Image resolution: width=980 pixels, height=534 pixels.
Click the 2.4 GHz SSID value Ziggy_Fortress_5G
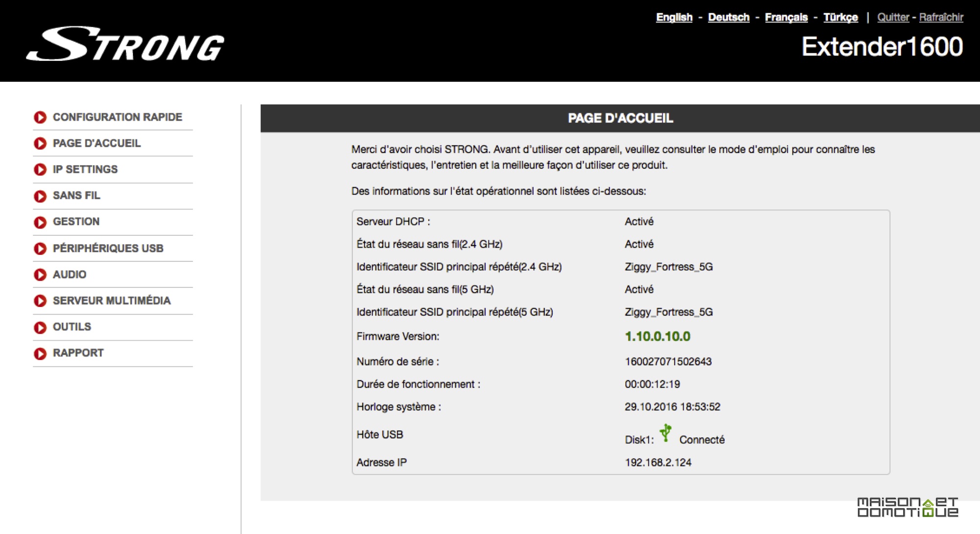pyautogui.click(x=669, y=267)
